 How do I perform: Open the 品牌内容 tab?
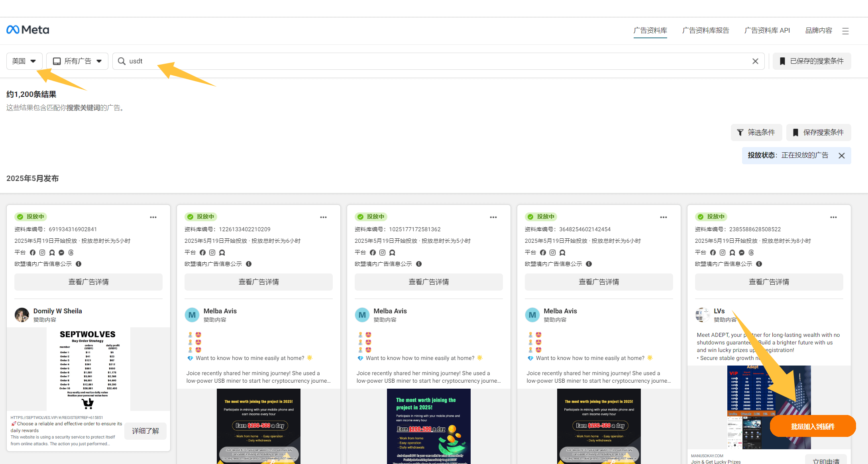[819, 30]
